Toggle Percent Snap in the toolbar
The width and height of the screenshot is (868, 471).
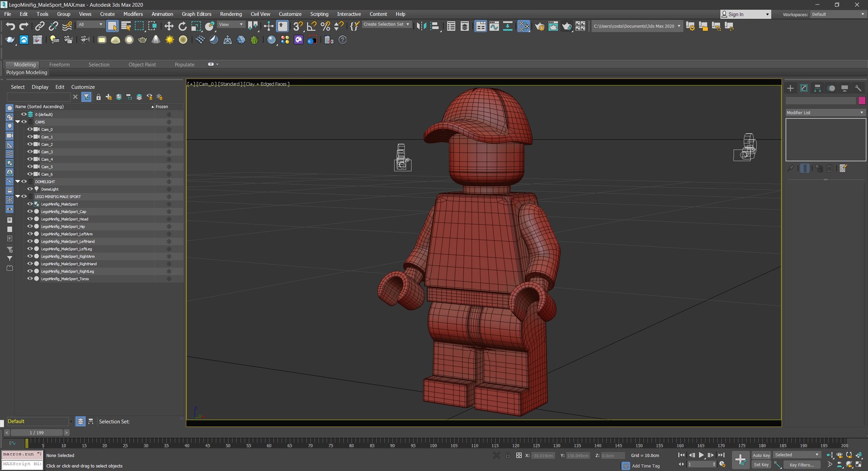tap(325, 26)
